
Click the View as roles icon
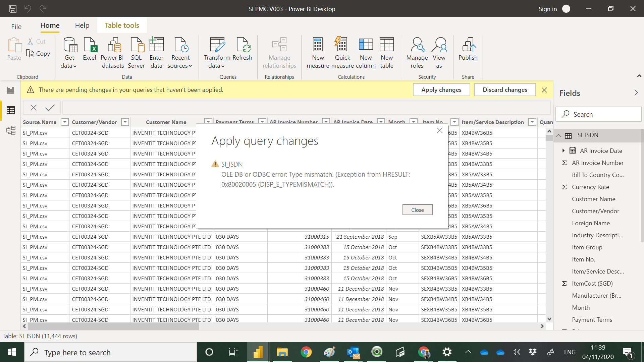439,45
